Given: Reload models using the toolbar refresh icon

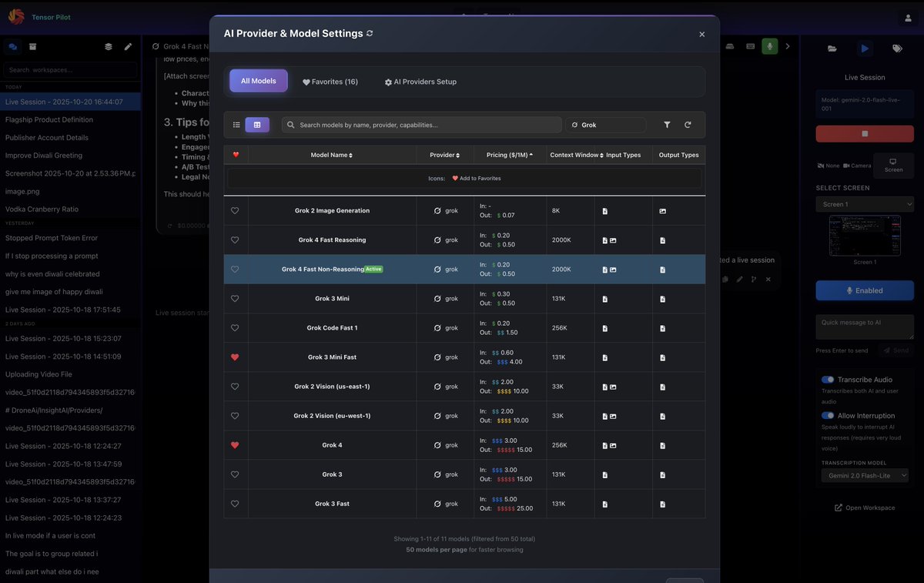Looking at the screenshot, I should pos(688,125).
